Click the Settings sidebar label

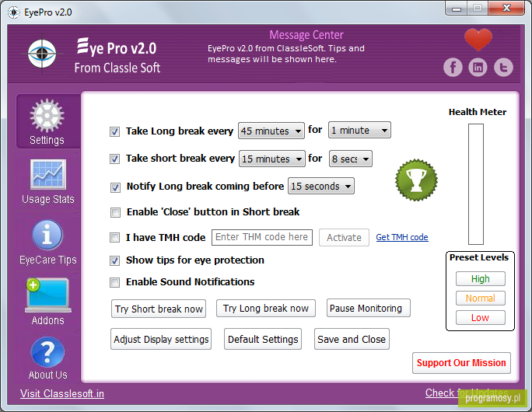point(47,140)
